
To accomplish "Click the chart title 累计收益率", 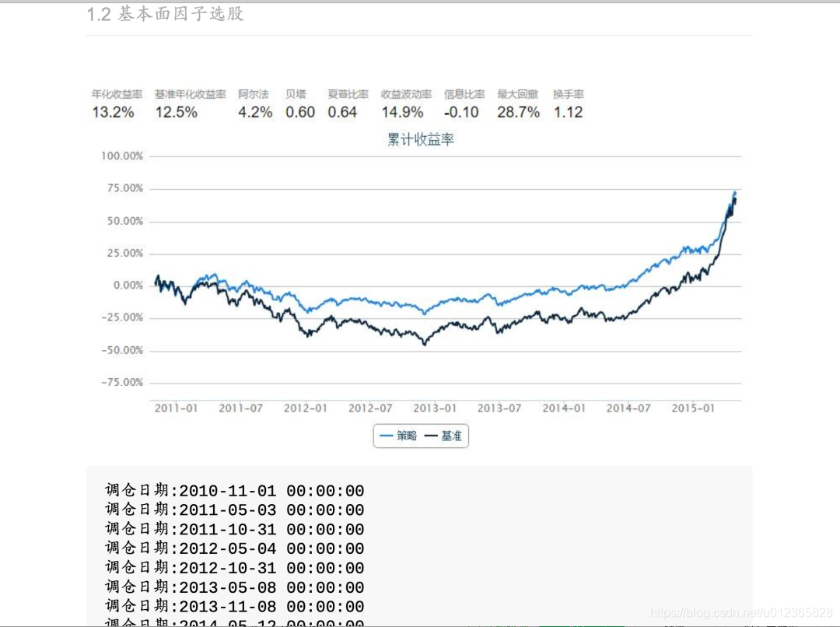I will 421,140.
